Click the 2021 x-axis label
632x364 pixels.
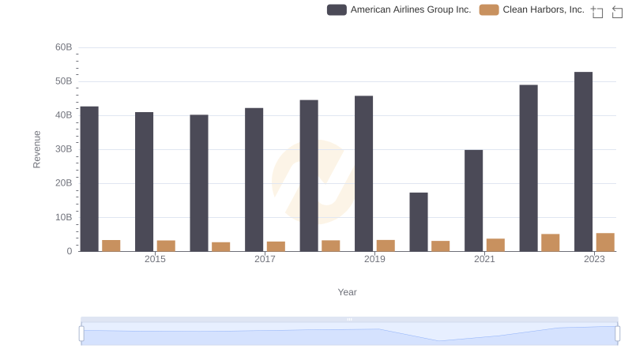point(484,259)
